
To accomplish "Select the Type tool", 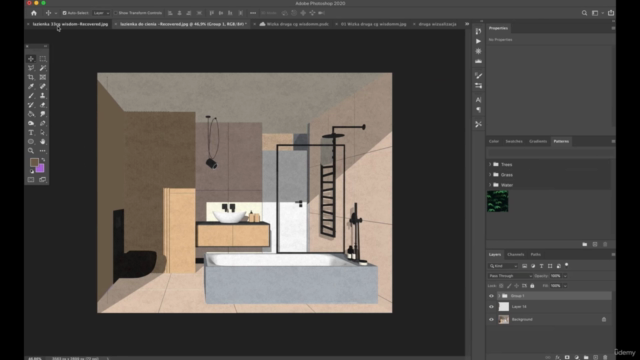I will 31,132.
